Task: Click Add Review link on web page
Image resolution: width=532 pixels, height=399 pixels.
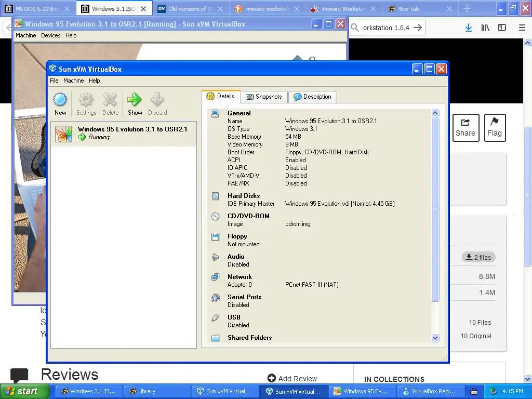Action: click(x=292, y=379)
